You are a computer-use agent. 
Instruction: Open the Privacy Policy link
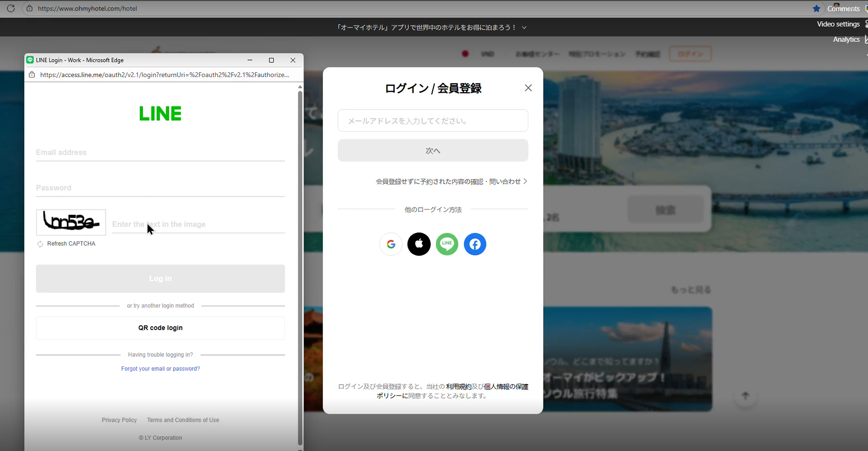(119, 420)
